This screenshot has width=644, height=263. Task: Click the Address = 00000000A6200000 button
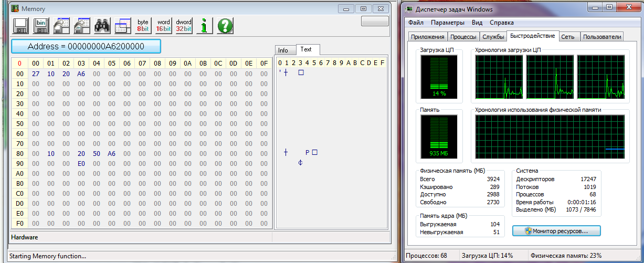[x=86, y=46]
